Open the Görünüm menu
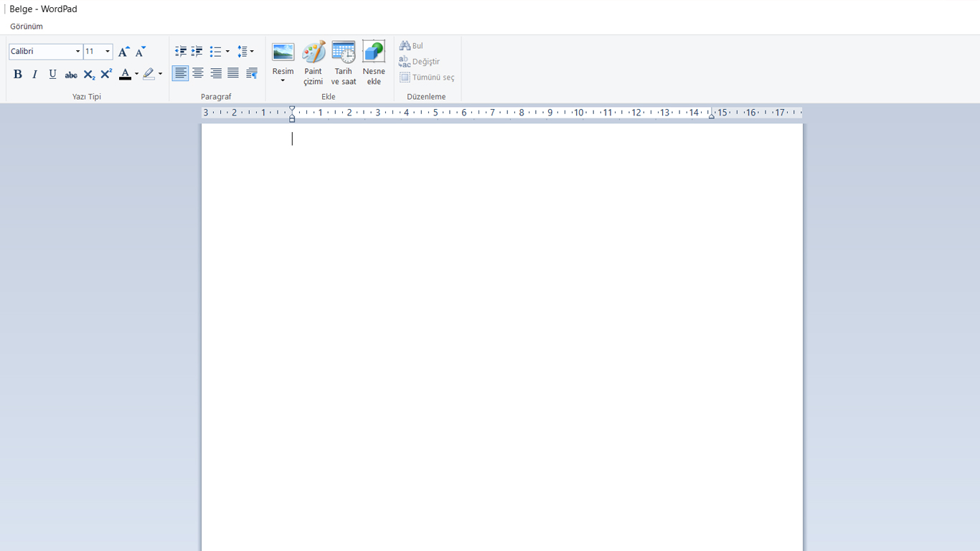 click(27, 26)
